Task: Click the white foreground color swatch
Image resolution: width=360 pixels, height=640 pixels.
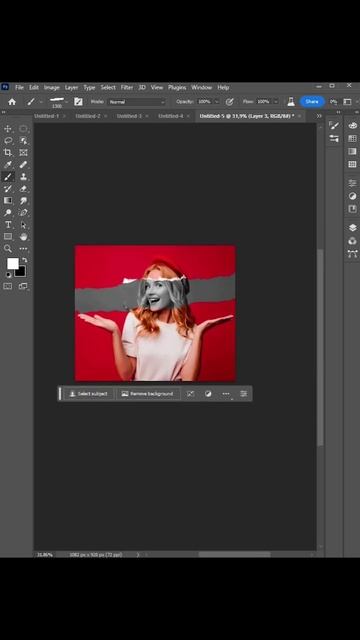Action: pyautogui.click(x=12, y=264)
